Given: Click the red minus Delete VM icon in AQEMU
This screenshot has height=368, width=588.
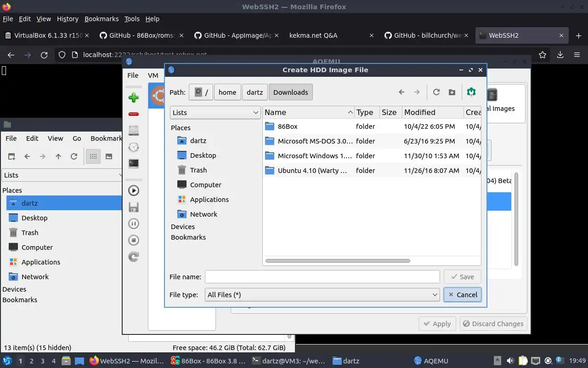Looking at the screenshot, I should click(134, 114).
